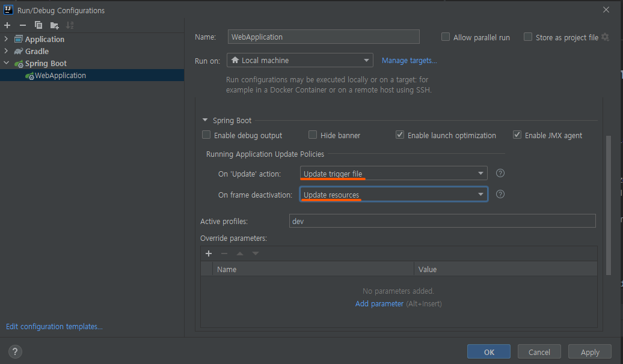Focus the Active profiles field

click(x=442, y=221)
